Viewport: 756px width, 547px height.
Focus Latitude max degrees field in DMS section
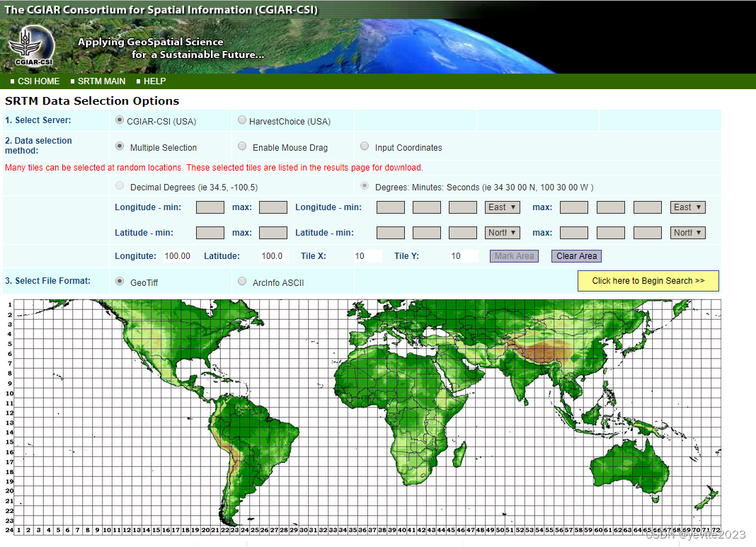(574, 233)
